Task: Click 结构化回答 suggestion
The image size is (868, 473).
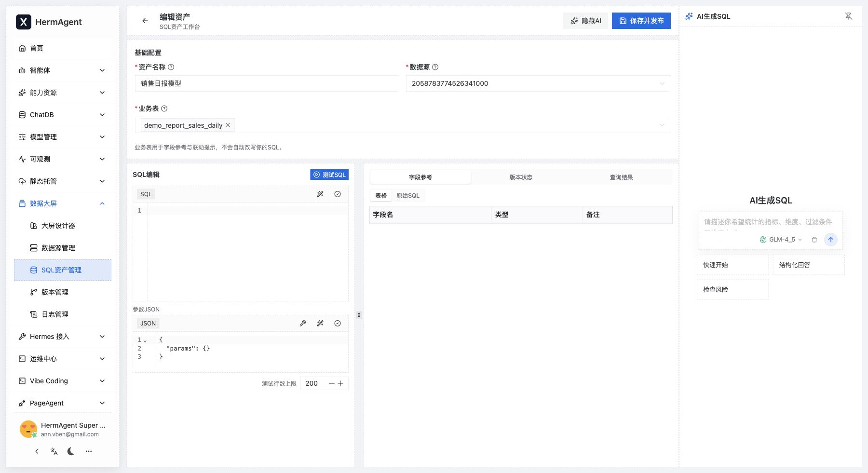Action: click(x=809, y=265)
